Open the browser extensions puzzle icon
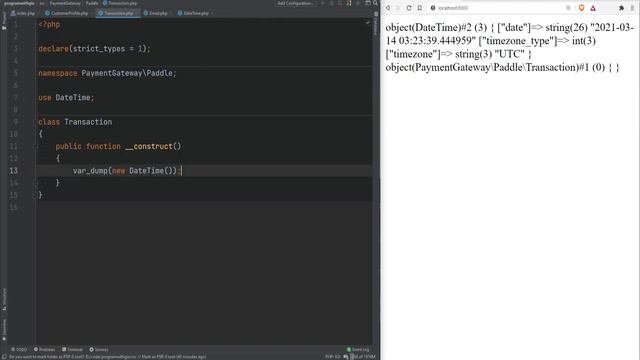The height and width of the screenshot is (360, 640). pyautogui.click(x=621, y=8)
